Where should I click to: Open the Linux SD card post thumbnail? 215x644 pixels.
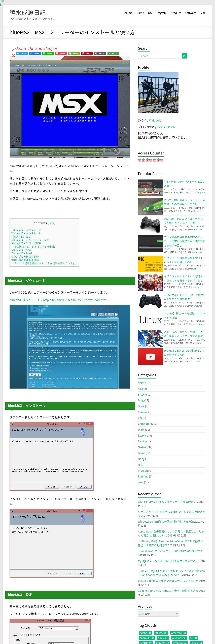[150, 320]
